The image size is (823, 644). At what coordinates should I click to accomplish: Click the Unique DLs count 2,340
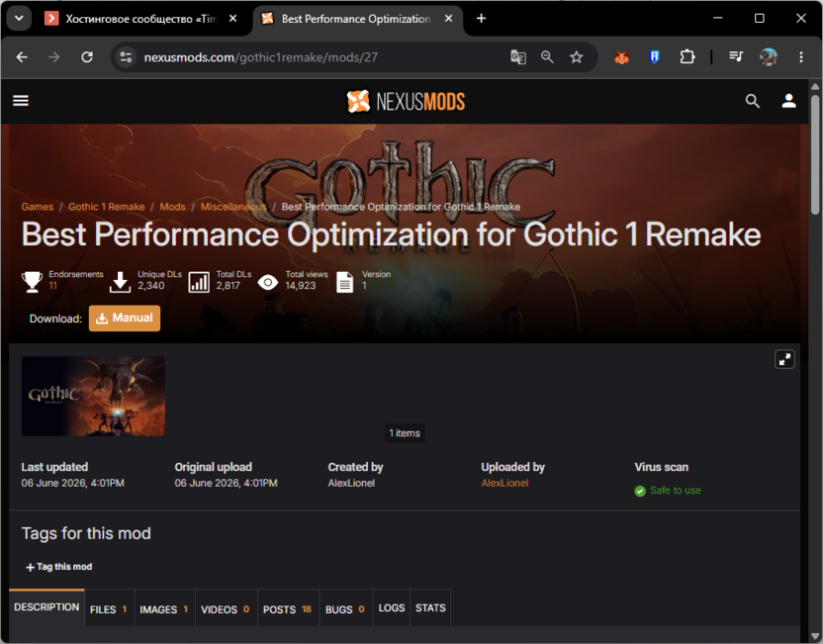[x=151, y=286]
